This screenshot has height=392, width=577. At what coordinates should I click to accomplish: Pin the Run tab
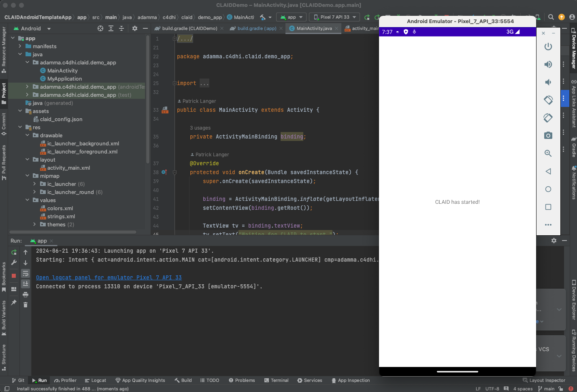coord(14,303)
